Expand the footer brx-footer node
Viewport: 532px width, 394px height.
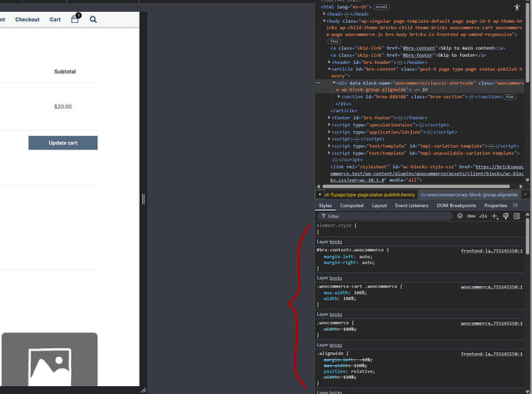click(x=330, y=118)
